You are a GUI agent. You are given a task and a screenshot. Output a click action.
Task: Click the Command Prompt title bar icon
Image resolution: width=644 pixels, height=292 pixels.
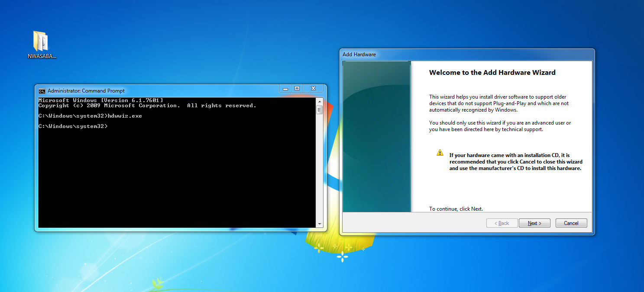(42, 91)
